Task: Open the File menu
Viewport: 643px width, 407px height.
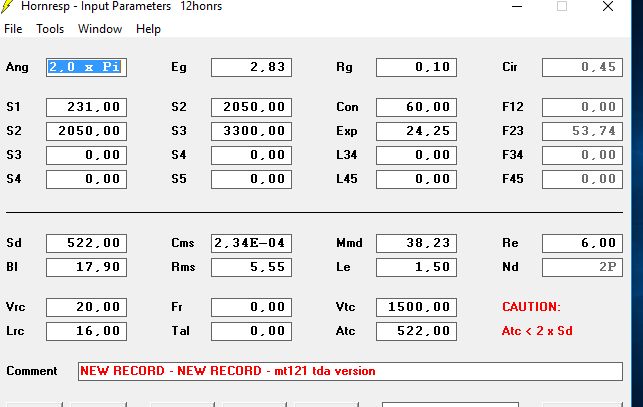Action: [x=13, y=29]
